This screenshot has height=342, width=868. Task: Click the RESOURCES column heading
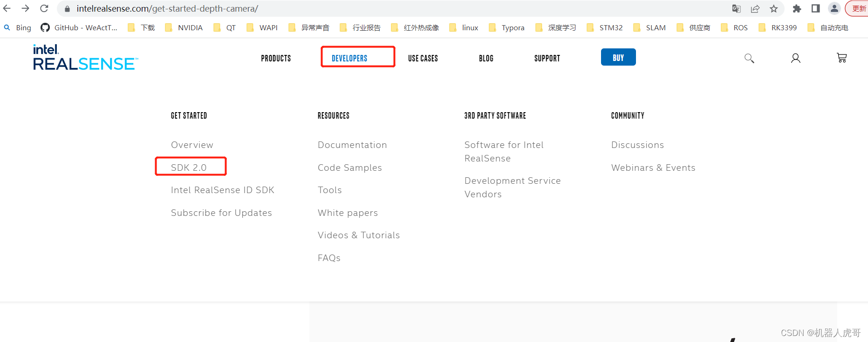334,115
